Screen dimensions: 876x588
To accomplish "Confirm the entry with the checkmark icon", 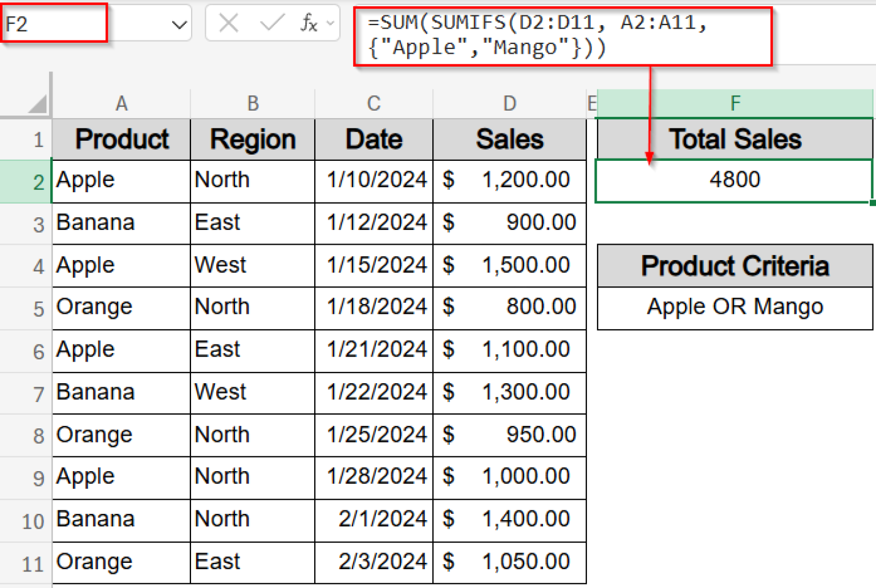I will (272, 23).
